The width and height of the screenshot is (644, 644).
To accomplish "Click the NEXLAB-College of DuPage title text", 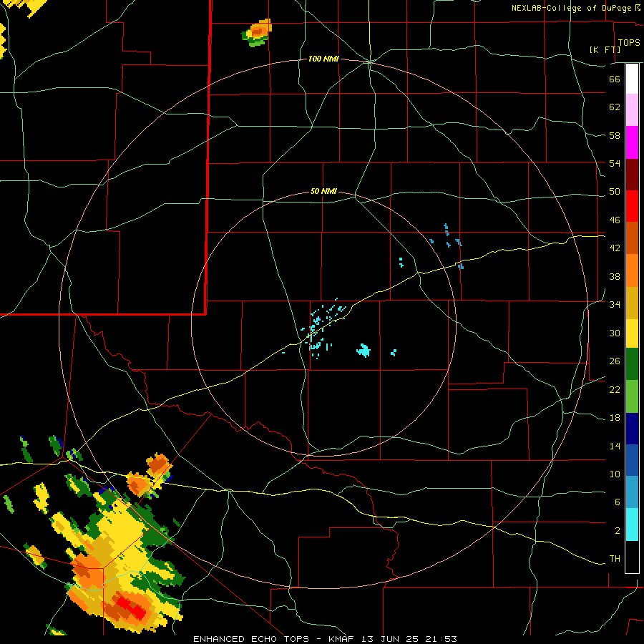I will tap(571, 8).
